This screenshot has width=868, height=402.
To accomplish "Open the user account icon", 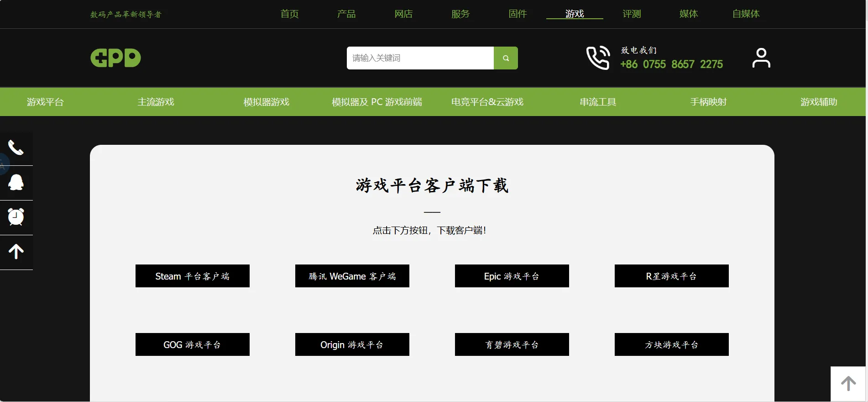I will click(x=761, y=58).
